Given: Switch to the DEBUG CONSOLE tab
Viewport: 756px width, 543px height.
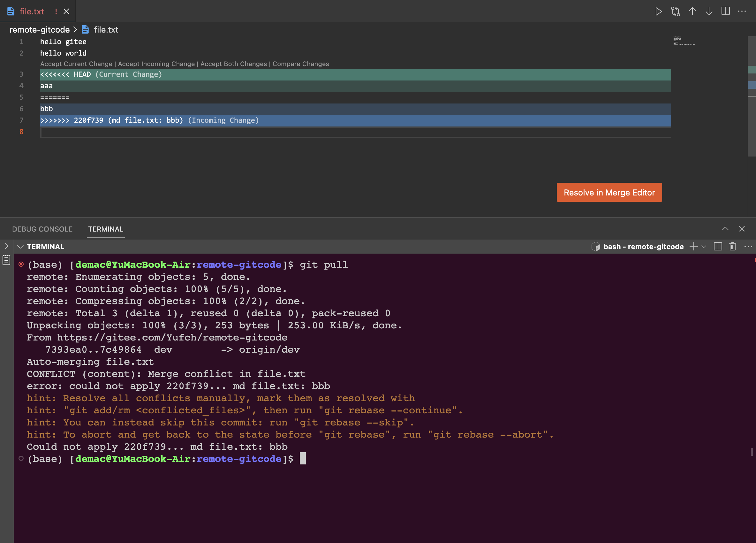Looking at the screenshot, I should tap(42, 229).
